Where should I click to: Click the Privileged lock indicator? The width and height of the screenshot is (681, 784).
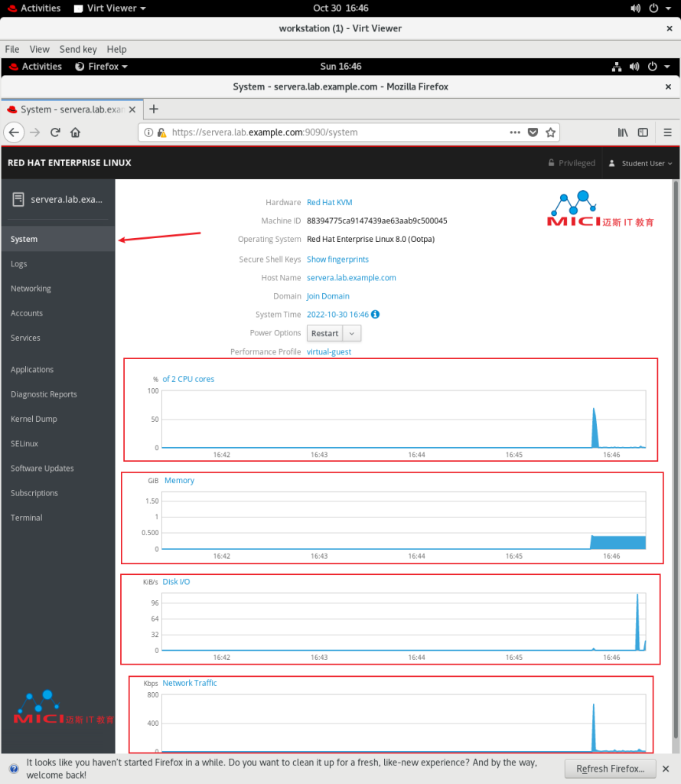[x=572, y=163]
